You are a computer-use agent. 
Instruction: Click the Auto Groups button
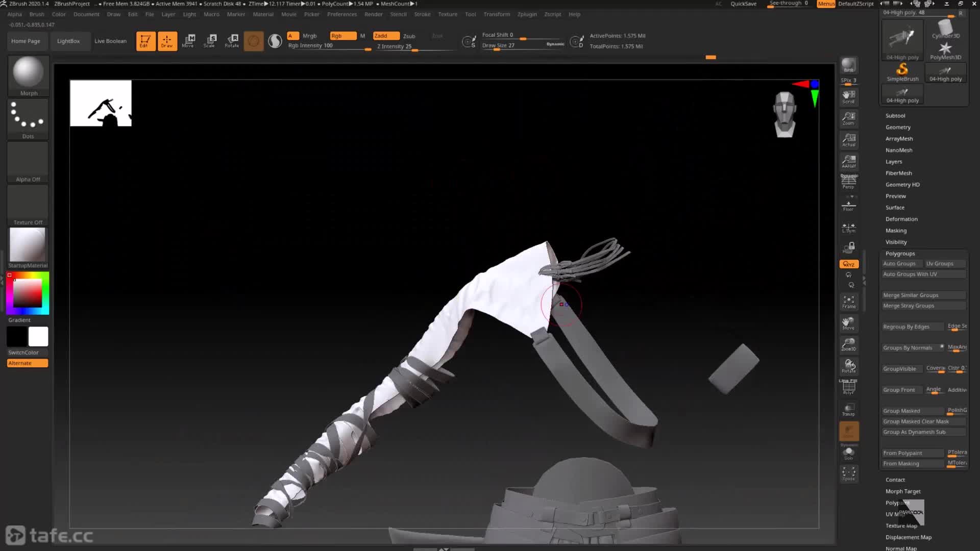click(902, 264)
